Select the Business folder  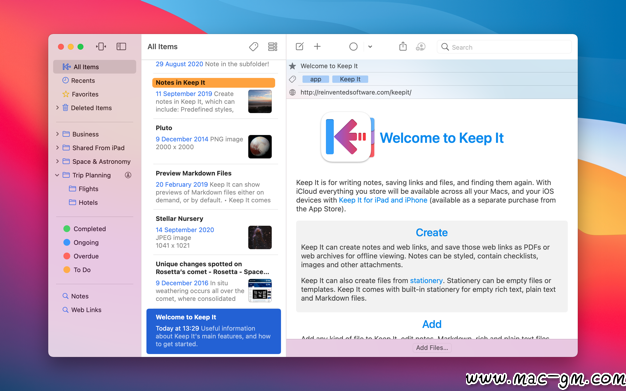coord(85,134)
